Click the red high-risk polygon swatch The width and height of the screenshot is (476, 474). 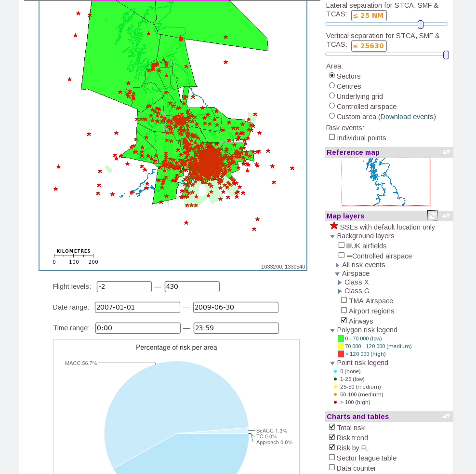[x=341, y=354]
